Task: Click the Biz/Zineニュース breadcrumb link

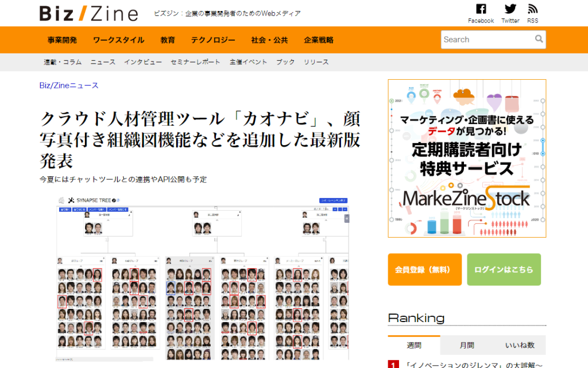Action: coord(69,86)
